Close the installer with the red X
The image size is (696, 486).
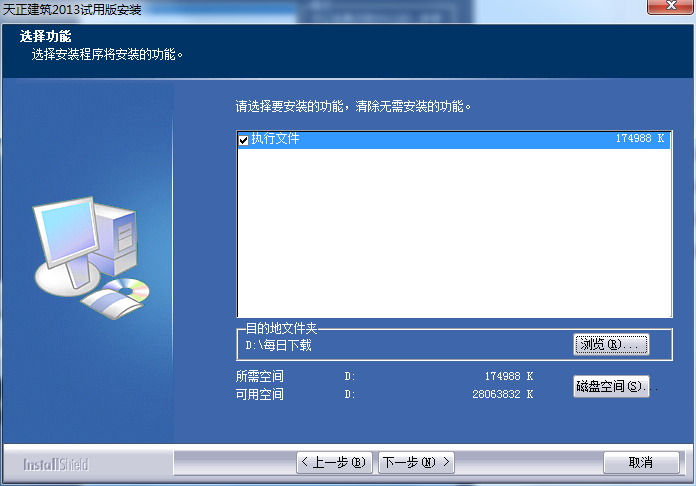[668, 8]
